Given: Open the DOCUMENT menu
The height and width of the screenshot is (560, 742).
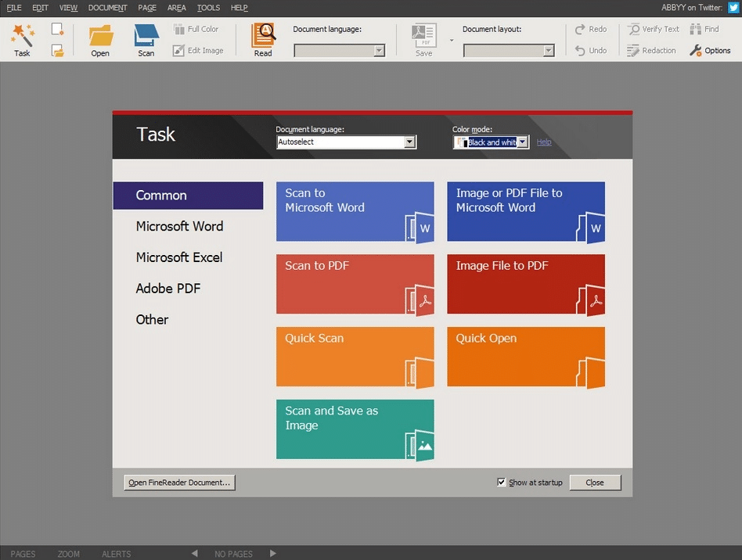Looking at the screenshot, I should click(108, 8).
